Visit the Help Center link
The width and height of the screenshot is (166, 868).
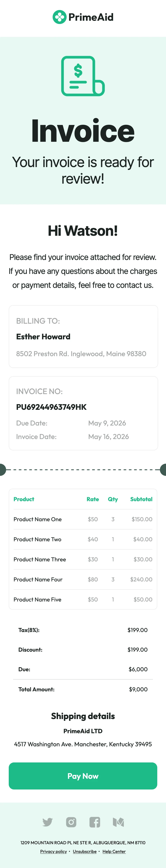(x=114, y=851)
